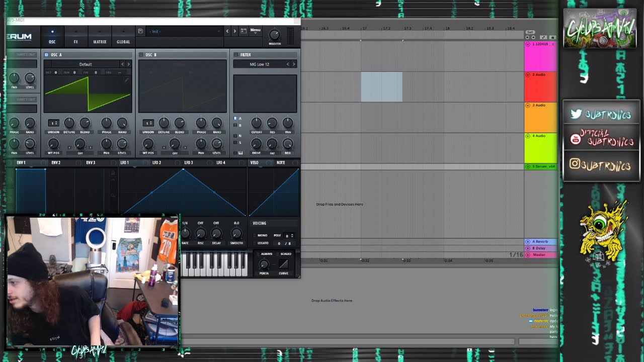Open the Serum Menu dropdown
This screenshot has height=362, width=644.
pos(256,30)
